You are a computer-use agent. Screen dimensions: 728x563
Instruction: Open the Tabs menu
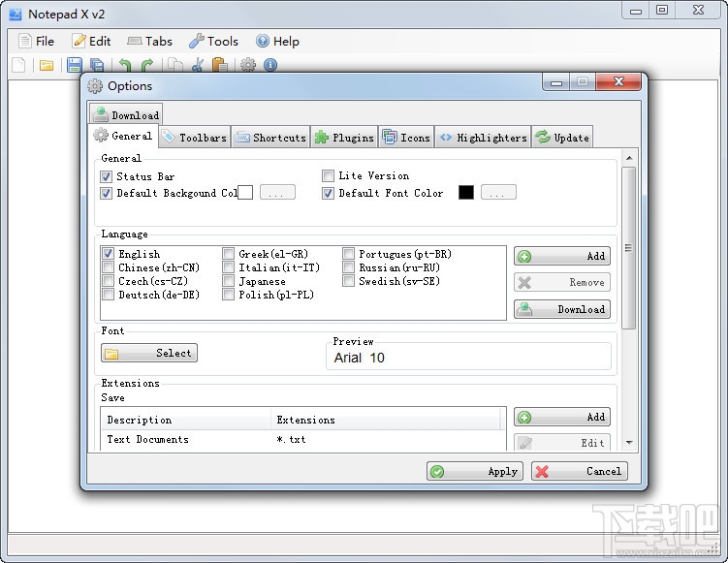[x=149, y=42]
